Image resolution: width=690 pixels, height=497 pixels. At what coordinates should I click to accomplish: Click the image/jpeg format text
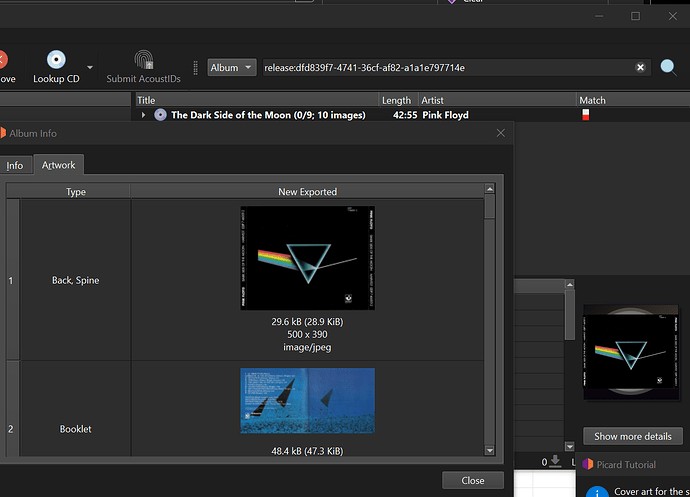click(307, 347)
